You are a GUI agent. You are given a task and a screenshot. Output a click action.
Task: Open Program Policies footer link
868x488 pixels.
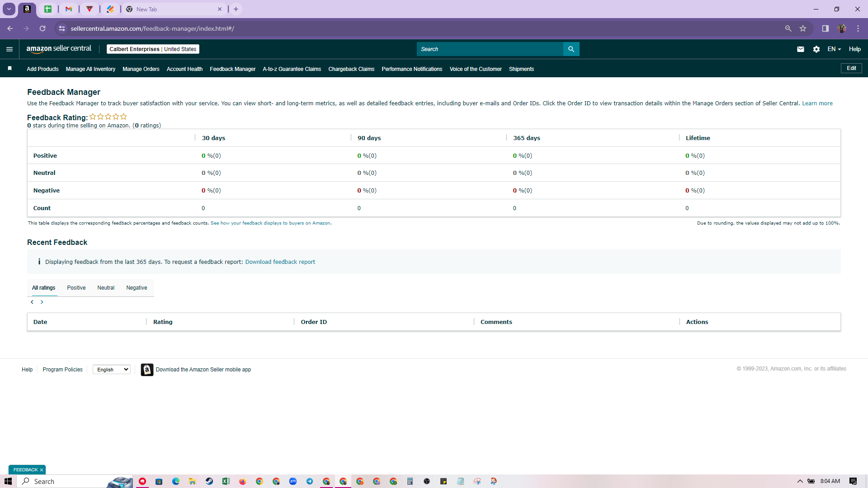click(62, 370)
